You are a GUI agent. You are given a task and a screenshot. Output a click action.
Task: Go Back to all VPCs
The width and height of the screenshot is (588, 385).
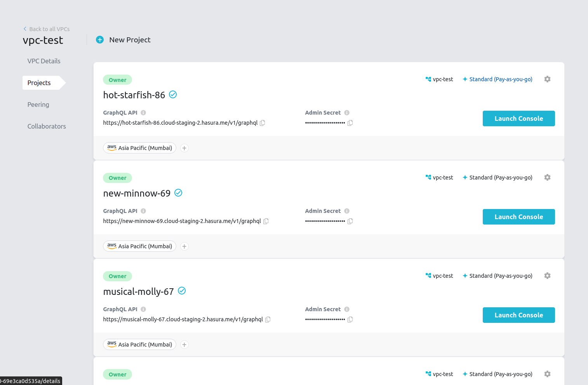point(46,29)
